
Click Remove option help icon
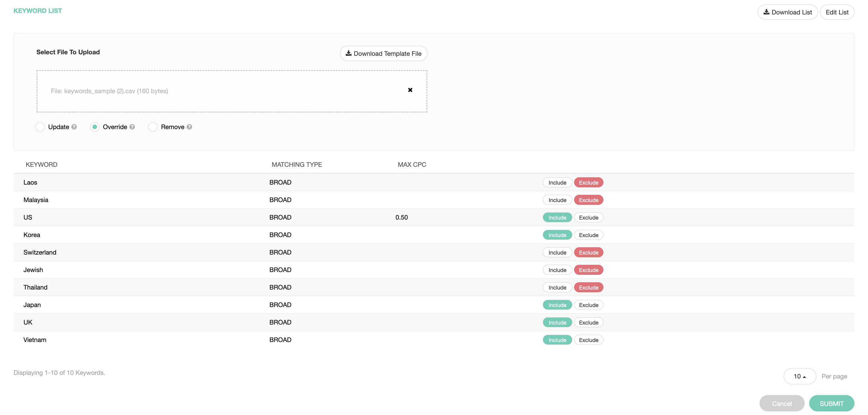coord(189,127)
